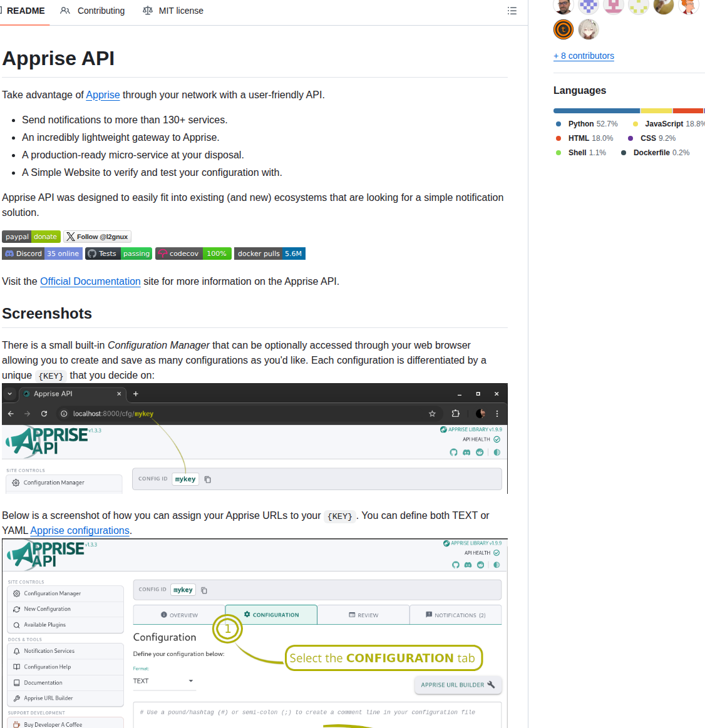The image size is (705, 728).
Task: Open the TEXT format dropdown
Action: coord(163,681)
